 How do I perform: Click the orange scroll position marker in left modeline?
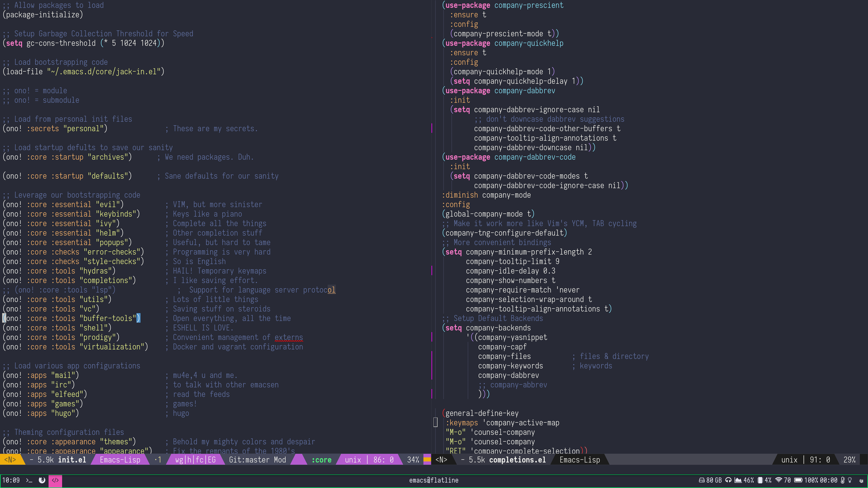[427, 460]
